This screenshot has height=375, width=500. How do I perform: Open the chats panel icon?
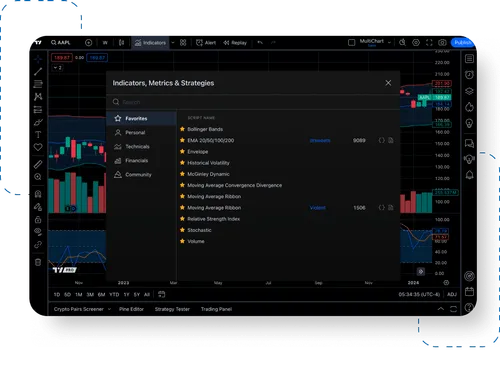tap(469, 143)
